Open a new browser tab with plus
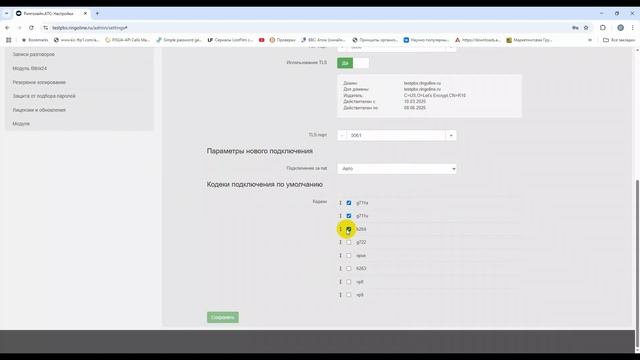The width and height of the screenshot is (640, 360). (x=97, y=13)
